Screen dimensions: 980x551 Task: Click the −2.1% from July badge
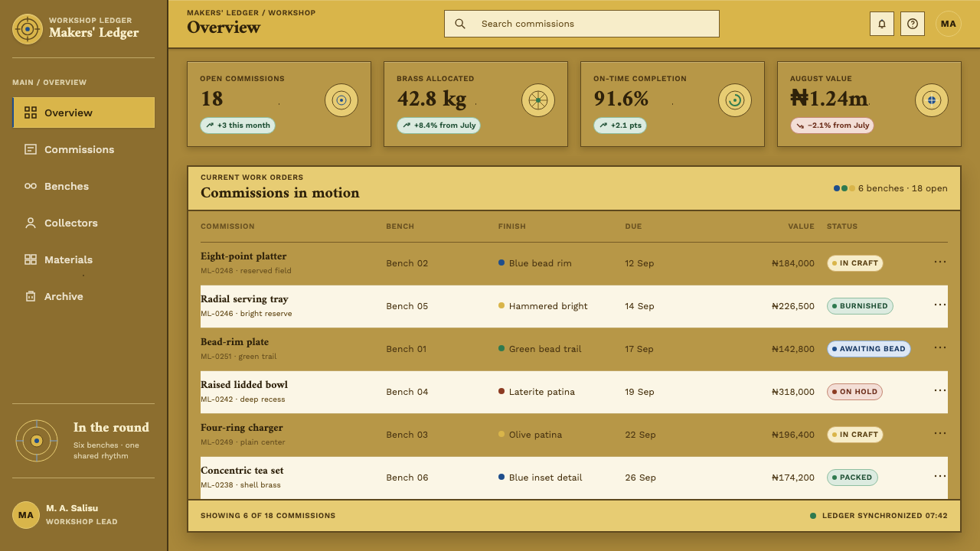pyautogui.click(x=832, y=126)
